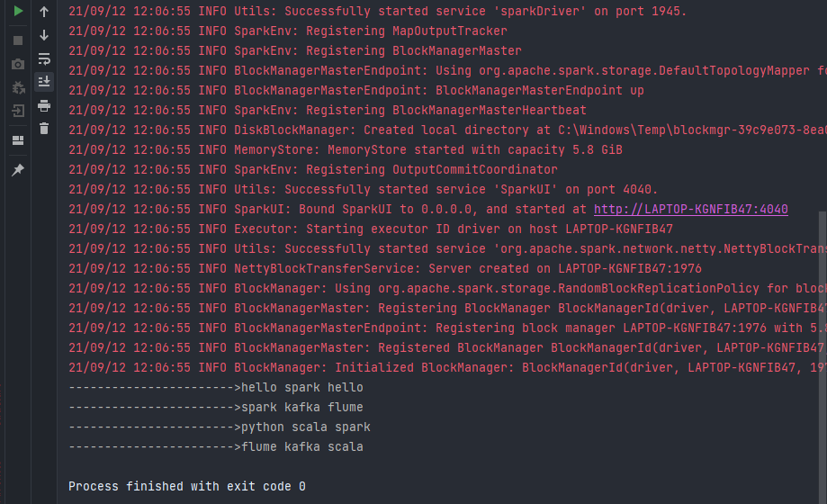The height and width of the screenshot is (504, 827).
Task: Click the Exit arrow-into-box icon
Action: (18, 111)
